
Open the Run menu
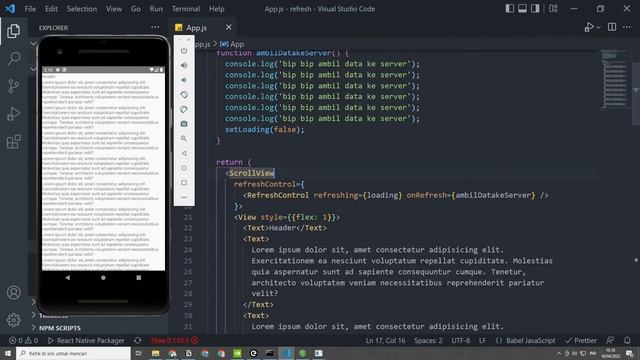[156, 9]
